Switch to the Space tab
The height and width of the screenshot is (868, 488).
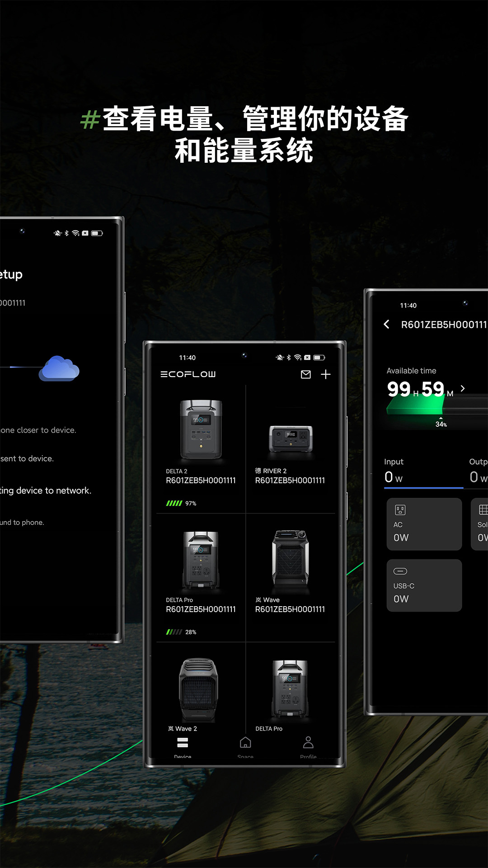coord(245,746)
